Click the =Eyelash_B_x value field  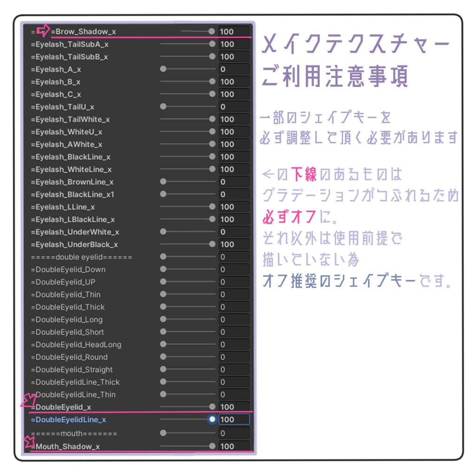(235, 81)
